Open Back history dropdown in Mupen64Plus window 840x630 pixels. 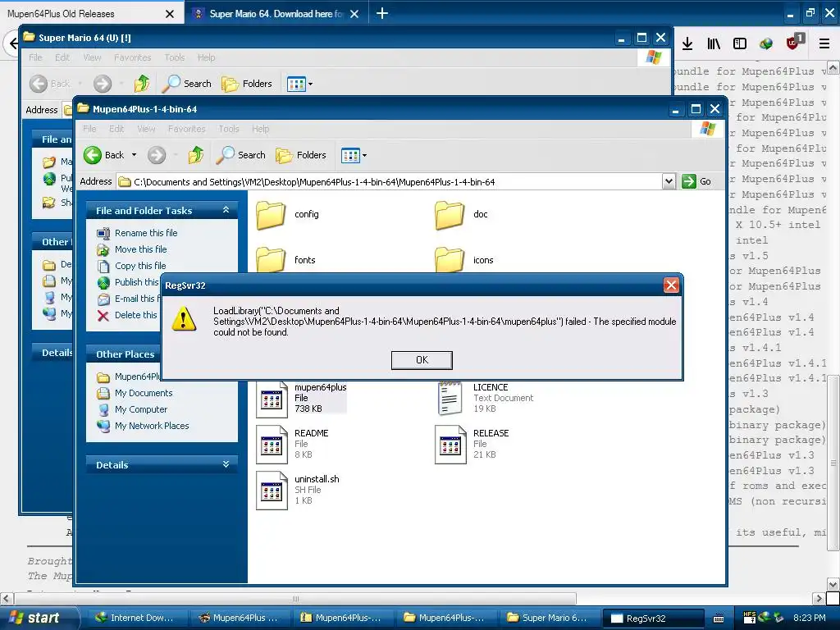[x=134, y=155]
